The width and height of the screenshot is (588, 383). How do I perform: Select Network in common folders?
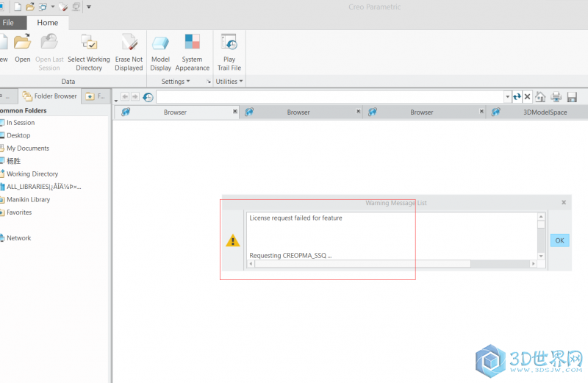pyautogui.click(x=19, y=238)
